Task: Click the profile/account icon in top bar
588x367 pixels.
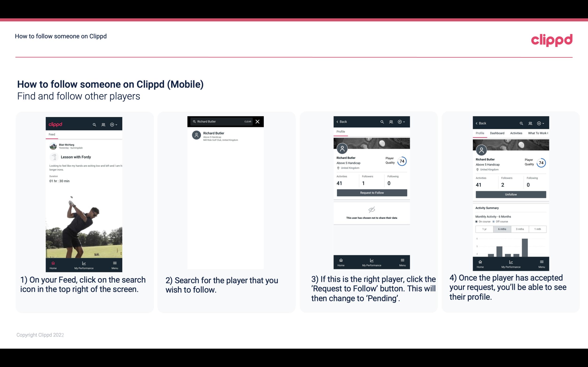Action: (x=103, y=124)
